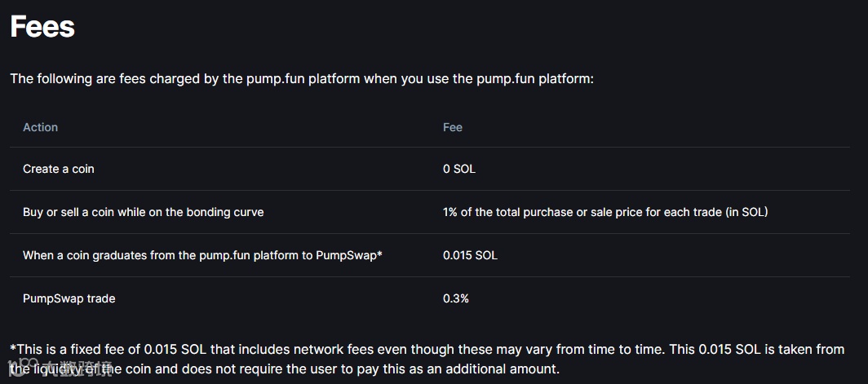The height and width of the screenshot is (384, 868).
Task: Click the "0.3%" fee value
Action: coord(456,298)
